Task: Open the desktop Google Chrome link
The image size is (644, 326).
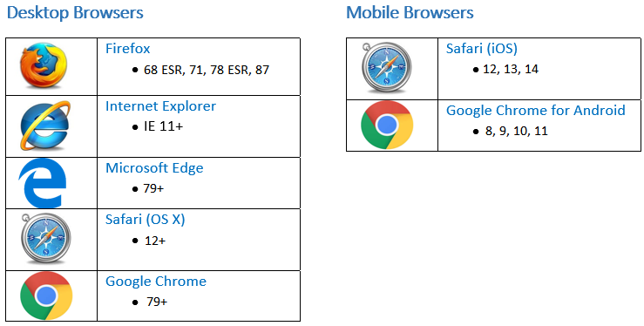Action: (156, 282)
